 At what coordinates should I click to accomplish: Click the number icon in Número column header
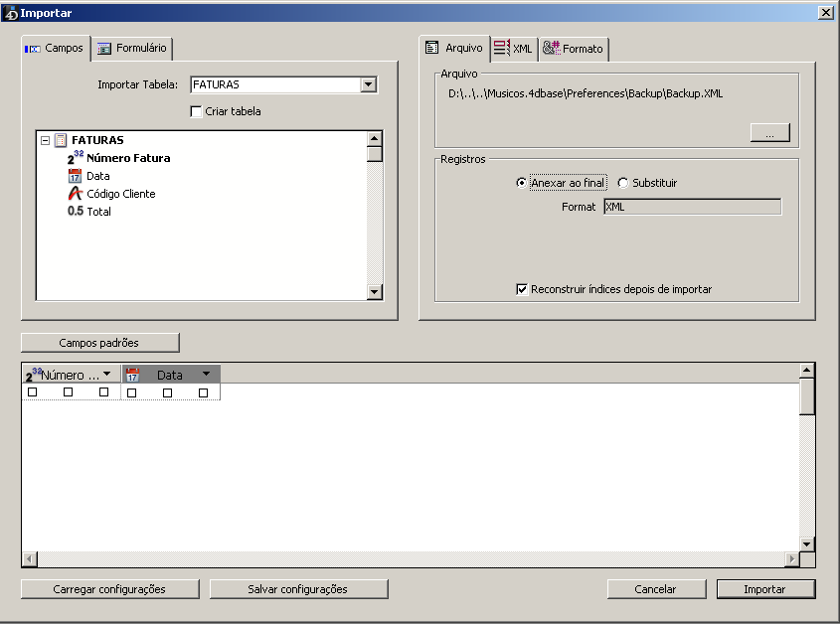pos(34,375)
